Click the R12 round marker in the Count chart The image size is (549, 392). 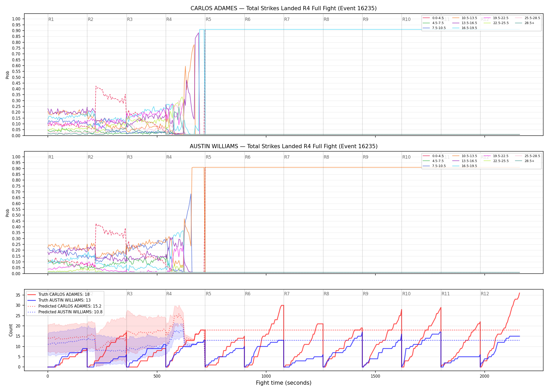click(485, 294)
